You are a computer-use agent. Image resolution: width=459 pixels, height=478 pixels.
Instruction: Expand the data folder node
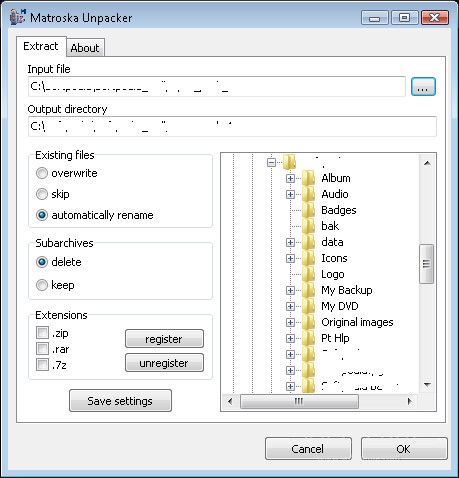[290, 242]
